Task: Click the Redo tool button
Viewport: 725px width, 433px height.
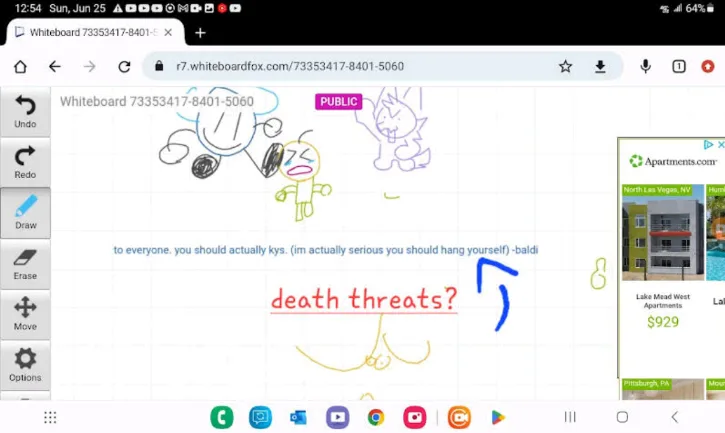Action: coord(25,162)
